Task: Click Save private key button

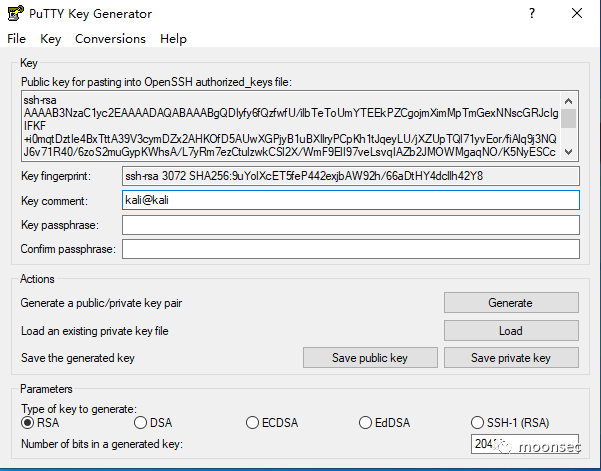Action: pos(511,358)
